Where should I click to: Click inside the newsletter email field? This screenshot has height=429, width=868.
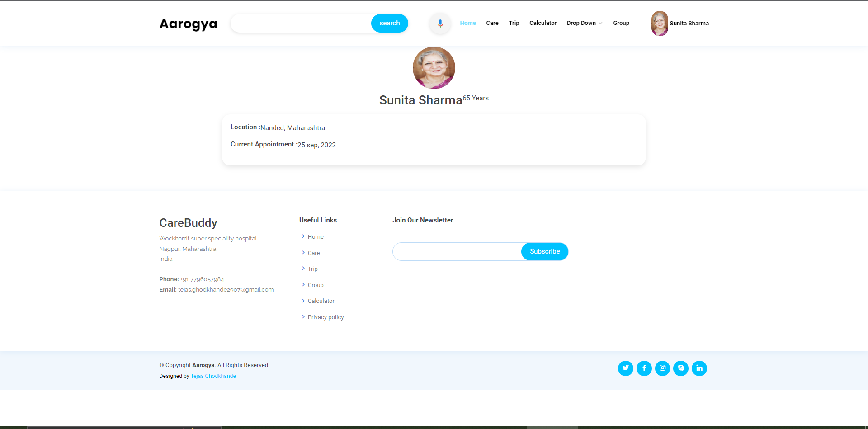pos(452,251)
